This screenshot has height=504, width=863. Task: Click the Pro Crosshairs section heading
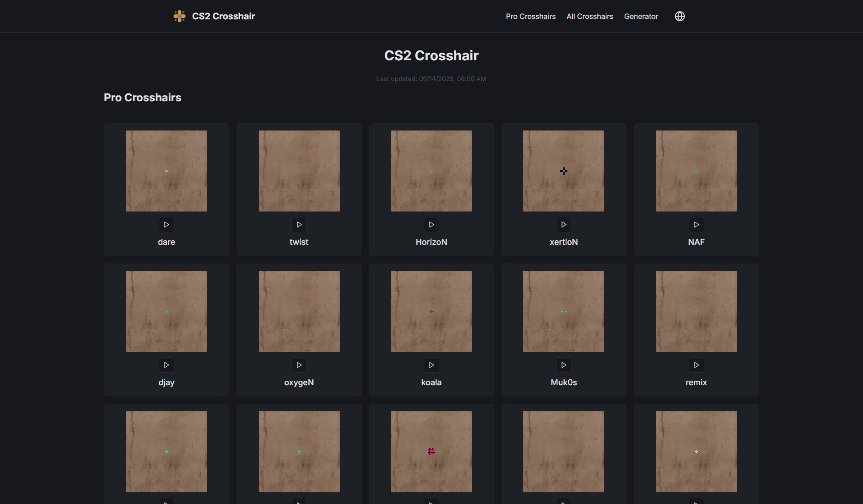point(143,98)
